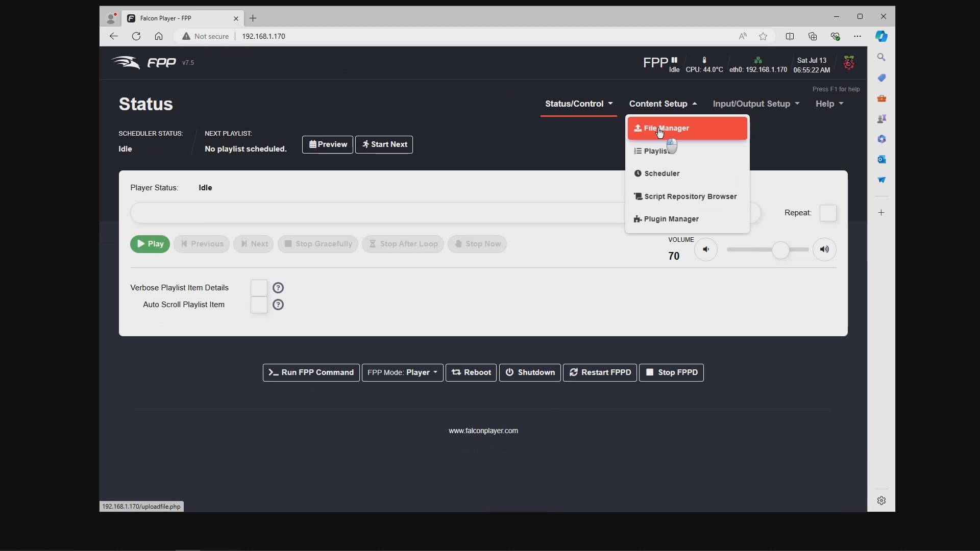Click the Preview schedule button
The image size is (980, 551).
(x=327, y=144)
